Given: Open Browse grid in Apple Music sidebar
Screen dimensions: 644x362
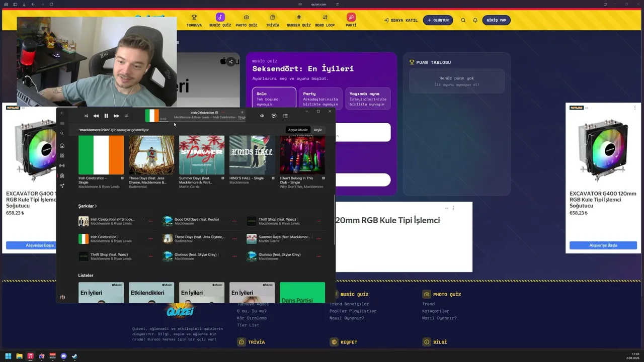Looking at the screenshot, I should pos(62,156).
